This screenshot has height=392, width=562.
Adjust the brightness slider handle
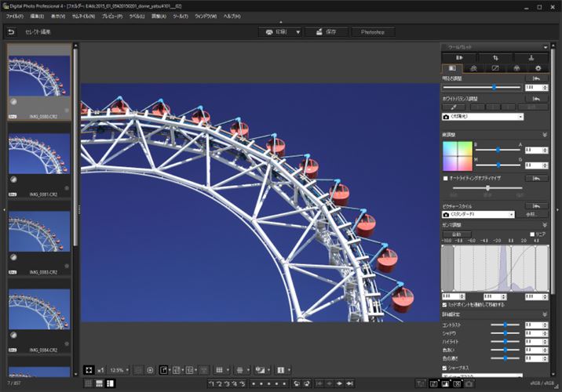pos(494,87)
